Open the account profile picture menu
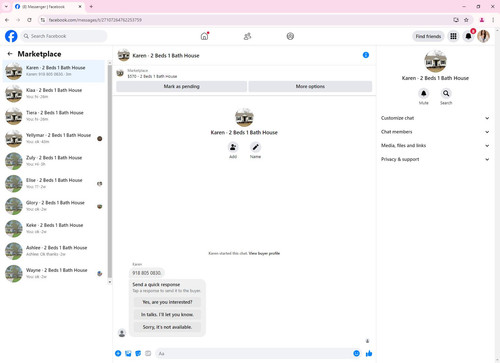Viewport: 500px width, 363px height. tap(483, 36)
